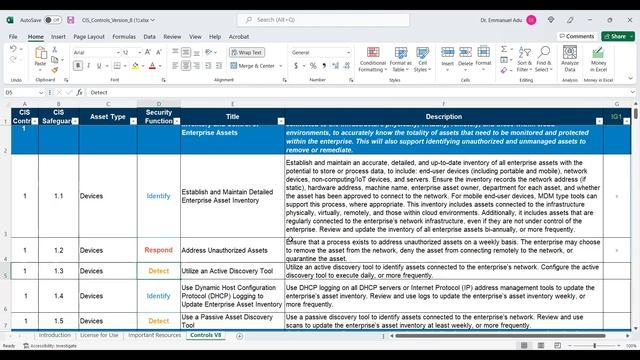Toggle Italic formatting
The height and width of the screenshot is (360, 640).
88,66
